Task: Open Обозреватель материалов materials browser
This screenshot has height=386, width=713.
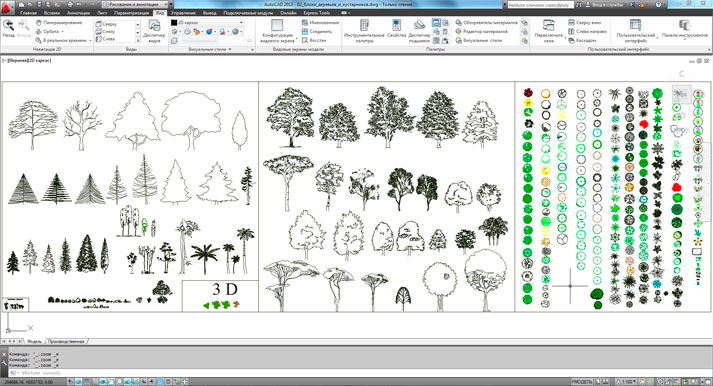Action: pos(487,23)
